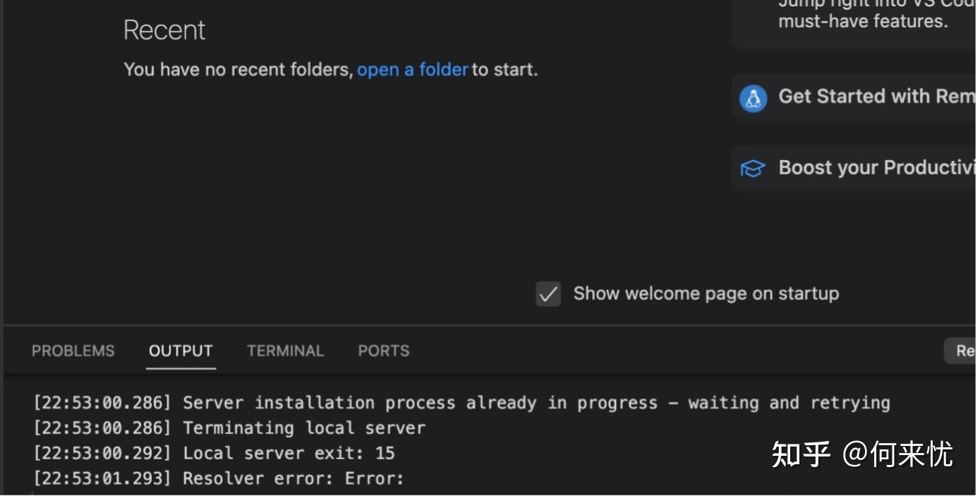The width and height of the screenshot is (980, 496).
Task: Open "Boost your Productivi..." walkthrough title
Action: tap(876, 168)
